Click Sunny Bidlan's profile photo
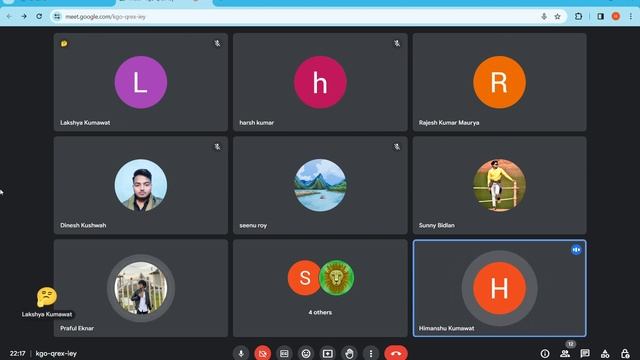This screenshot has height=360, width=640. [500, 185]
